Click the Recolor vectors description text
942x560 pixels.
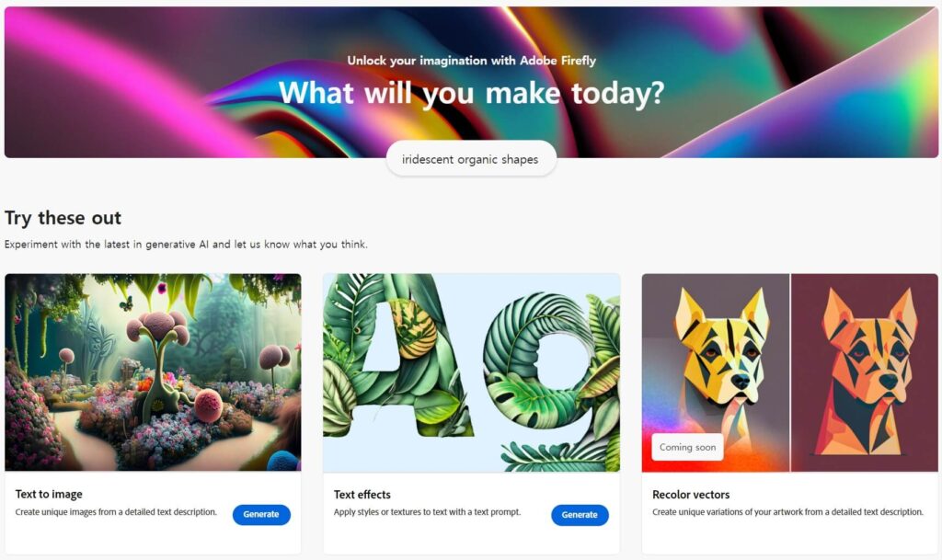coord(787,512)
